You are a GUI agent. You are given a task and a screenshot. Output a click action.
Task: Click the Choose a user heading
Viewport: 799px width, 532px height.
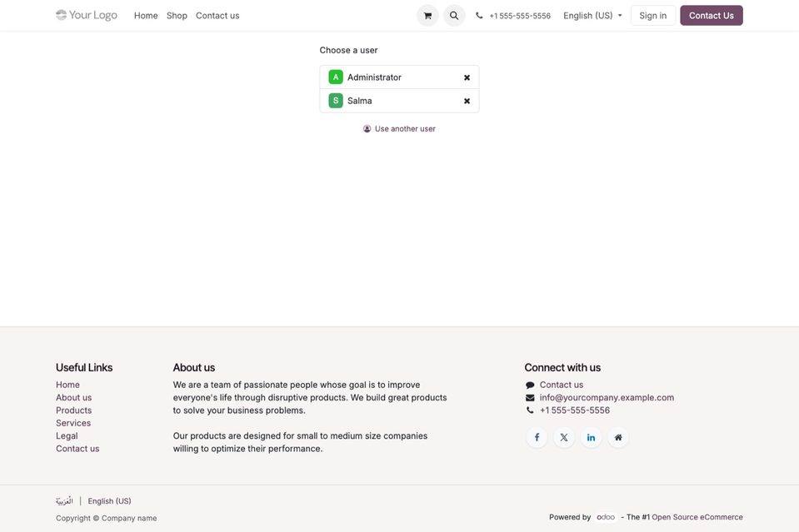(x=348, y=50)
